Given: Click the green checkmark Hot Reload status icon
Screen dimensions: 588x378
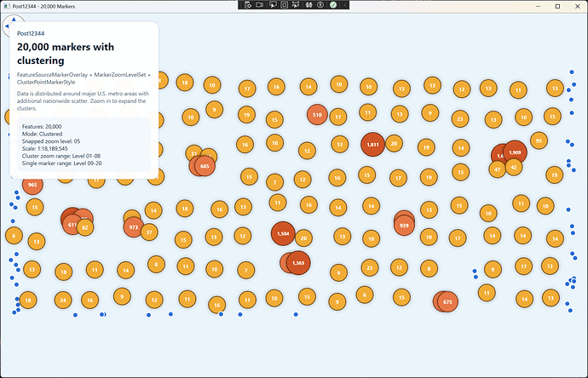Looking at the screenshot, I should click(x=334, y=5).
